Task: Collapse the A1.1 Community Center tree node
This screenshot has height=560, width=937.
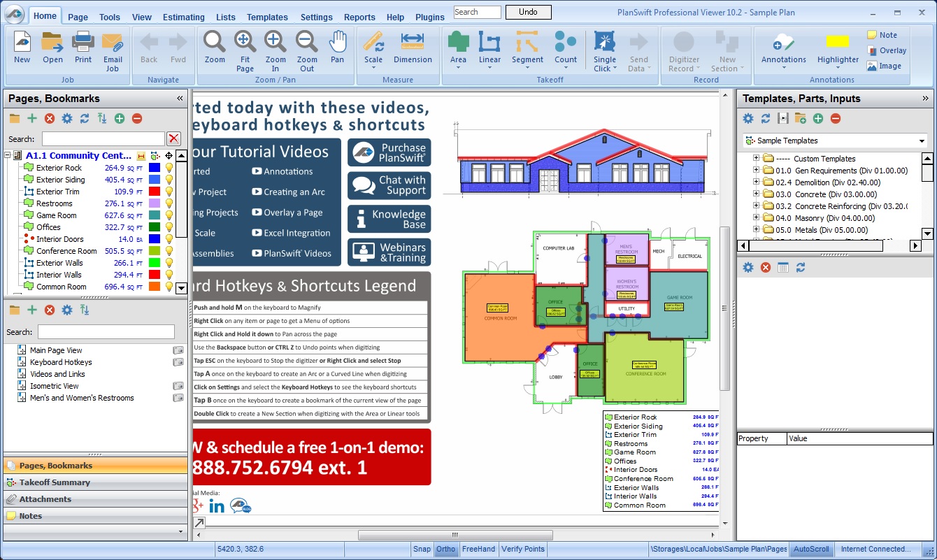Action: 8,156
